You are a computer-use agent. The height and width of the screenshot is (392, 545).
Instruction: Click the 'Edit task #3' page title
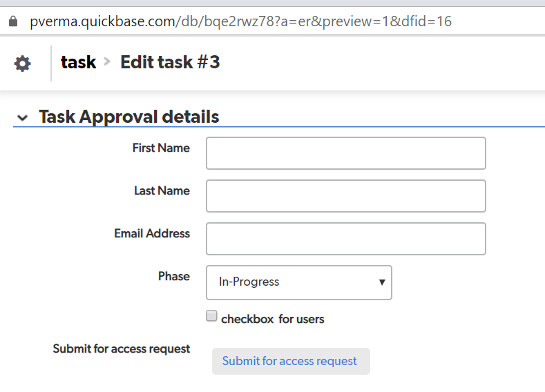[x=170, y=62]
